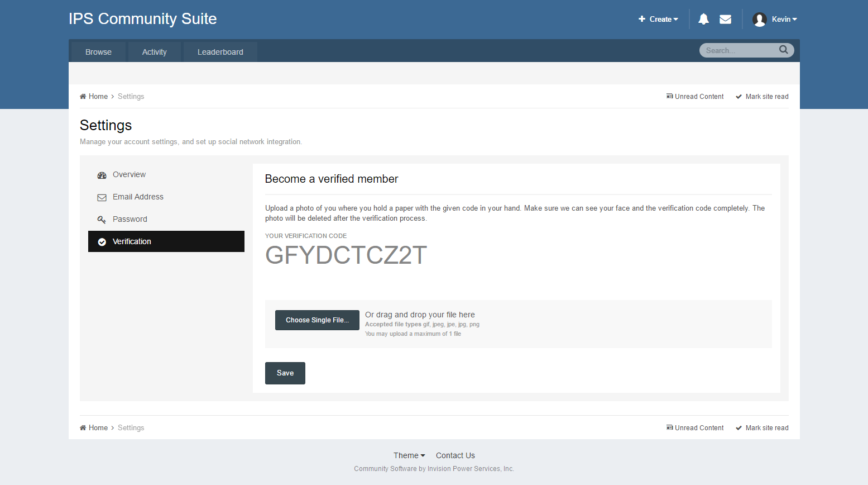Image resolution: width=868 pixels, height=485 pixels.
Task: Open the messages envelope icon
Action: coord(725,18)
